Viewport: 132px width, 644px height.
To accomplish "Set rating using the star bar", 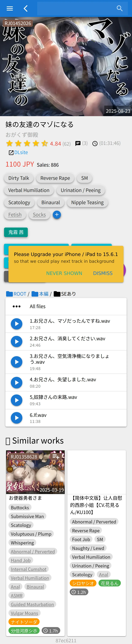I will [27, 143].
